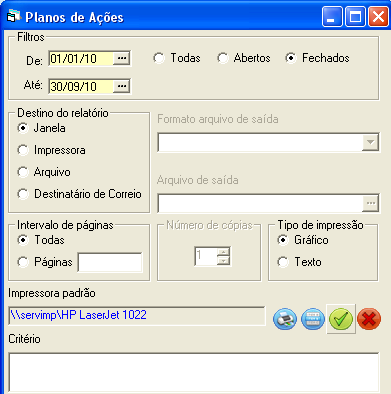The height and width of the screenshot is (394, 391).
Task: Expand Formato arquivo de saída dropdown
Action: pos(370,142)
